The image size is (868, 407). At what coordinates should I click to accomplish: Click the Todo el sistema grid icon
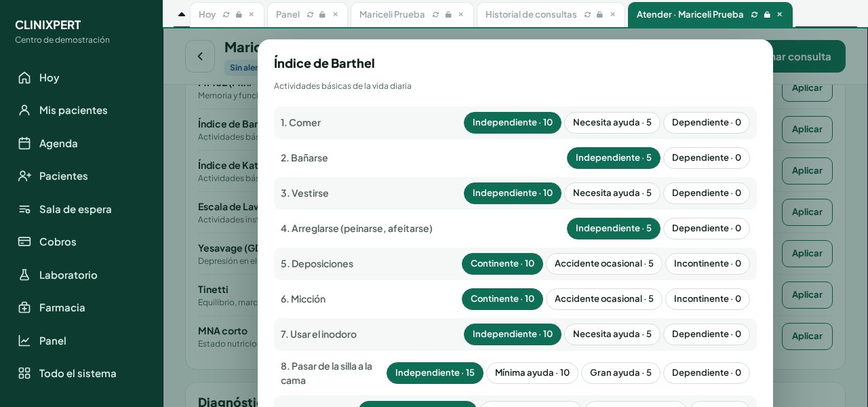(x=24, y=373)
